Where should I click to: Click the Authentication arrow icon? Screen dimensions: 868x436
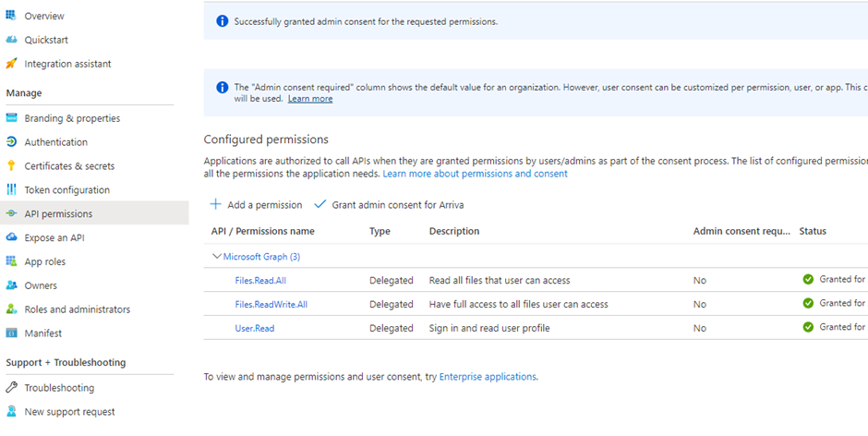pos(11,142)
